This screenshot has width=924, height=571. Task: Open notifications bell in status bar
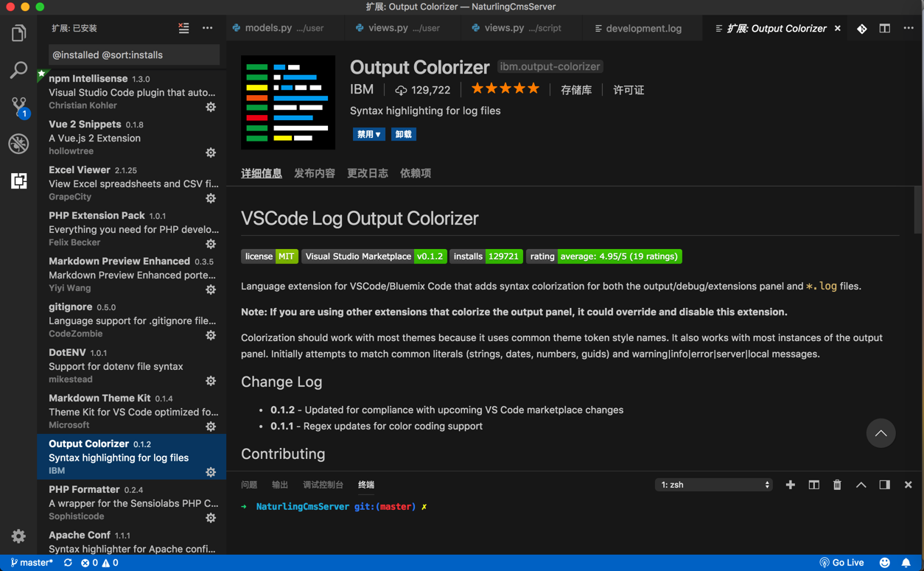(x=906, y=563)
